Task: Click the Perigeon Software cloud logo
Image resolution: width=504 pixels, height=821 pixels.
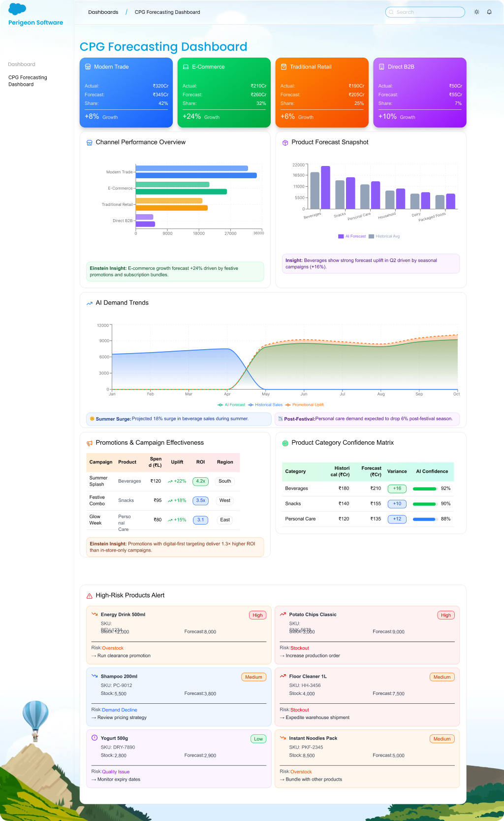Action: tap(17, 9)
